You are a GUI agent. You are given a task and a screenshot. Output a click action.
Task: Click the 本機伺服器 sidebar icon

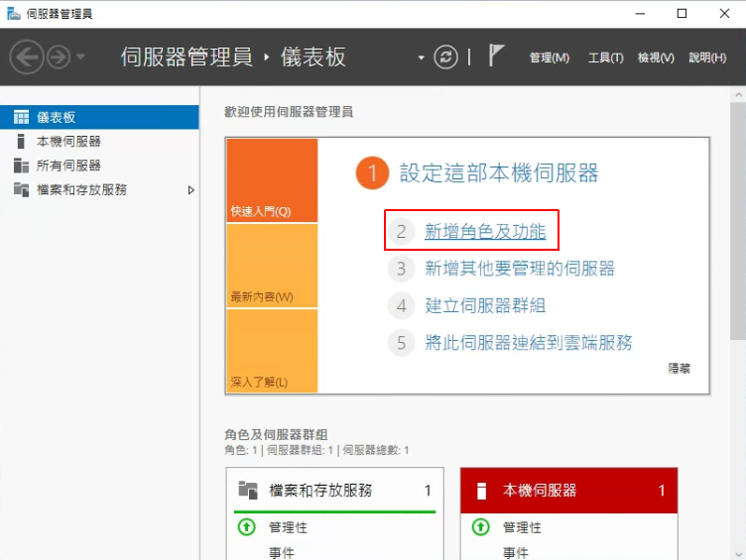tap(21, 142)
